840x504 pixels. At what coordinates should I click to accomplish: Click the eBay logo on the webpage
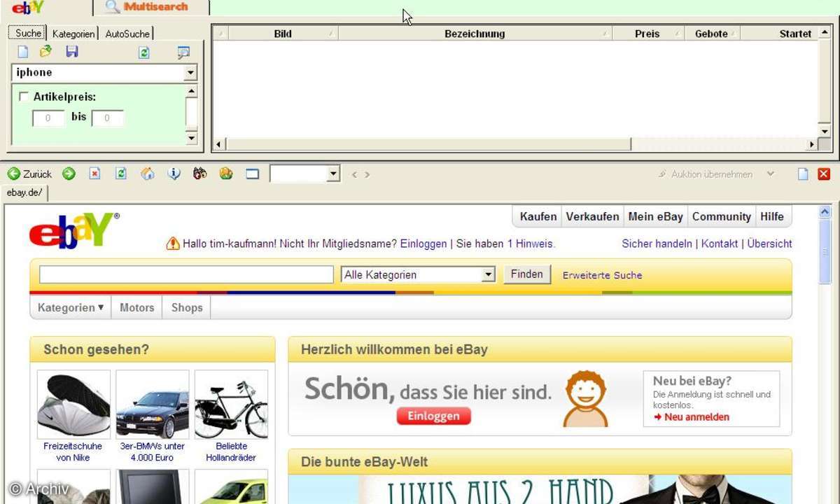[73, 230]
